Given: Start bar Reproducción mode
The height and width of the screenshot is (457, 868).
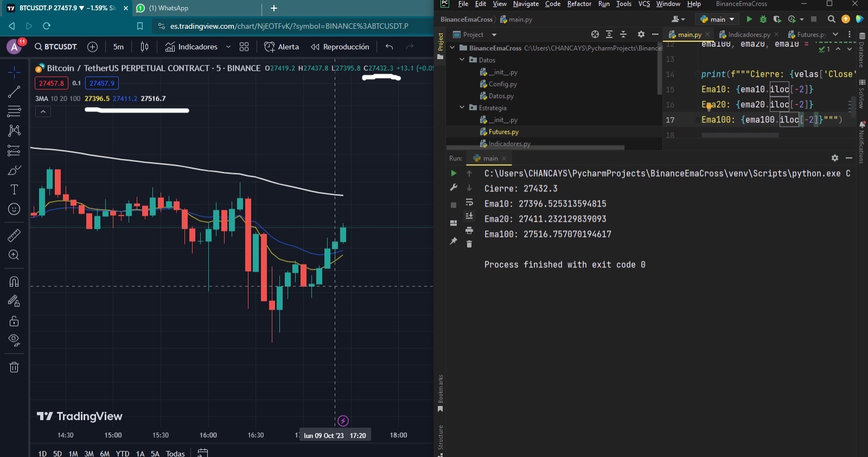Looking at the screenshot, I should [340, 47].
